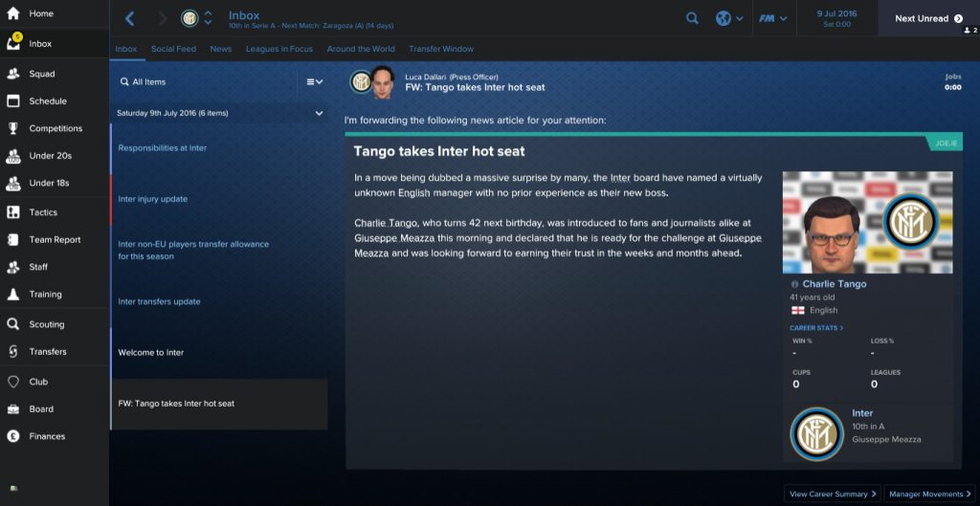This screenshot has height=506, width=980.
Task: Click the Training cone icon
Action: pyautogui.click(x=13, y=295)
